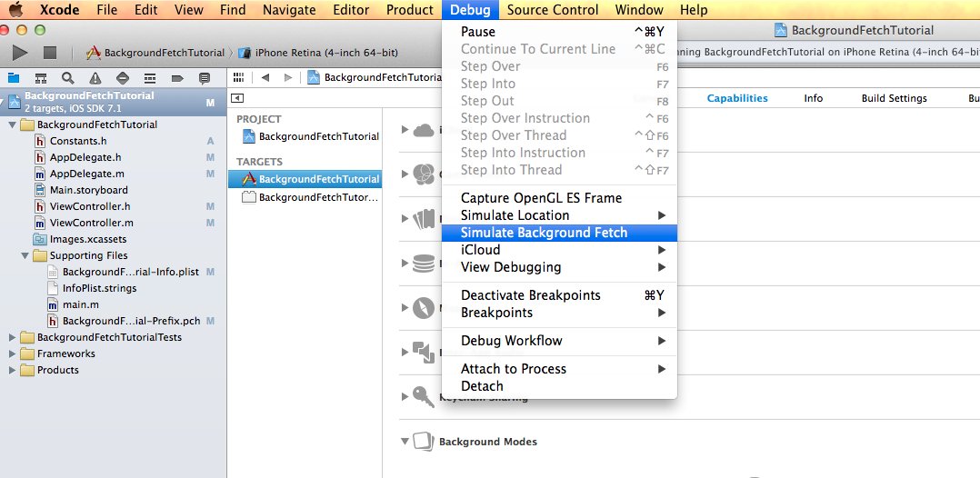This screenshot has width=980, height=478.
Task: Select AppDelegate.m file
Action: pos(86,174)
